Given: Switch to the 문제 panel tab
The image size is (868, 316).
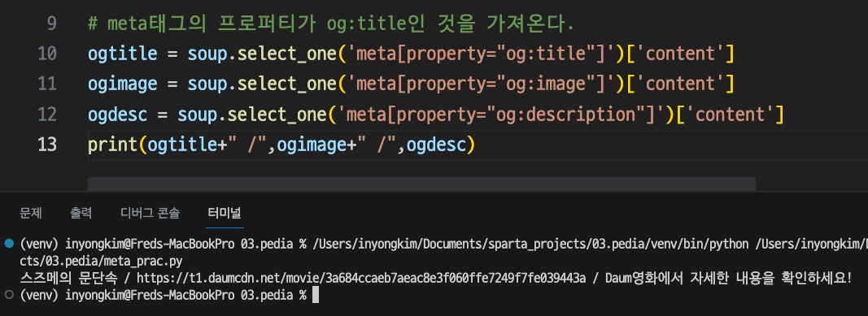Looking at the screenshot, I should (31, 213).
